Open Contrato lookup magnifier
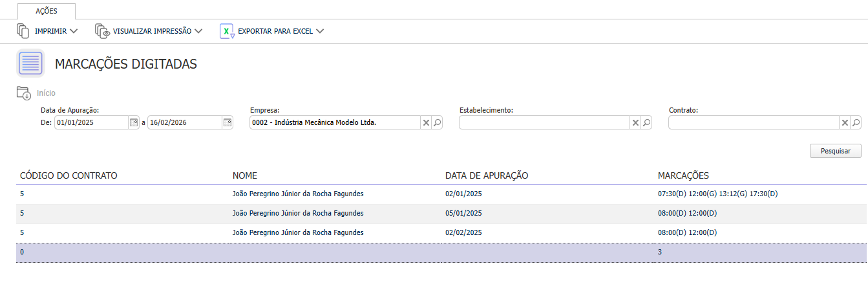This screenshot has width=868, height=281. coord(856,122)
